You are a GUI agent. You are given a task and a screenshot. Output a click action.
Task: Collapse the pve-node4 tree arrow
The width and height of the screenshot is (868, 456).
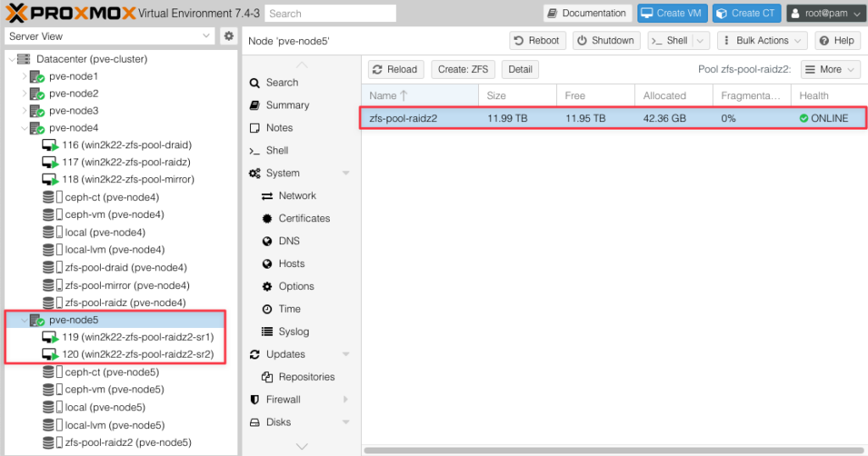25,128
